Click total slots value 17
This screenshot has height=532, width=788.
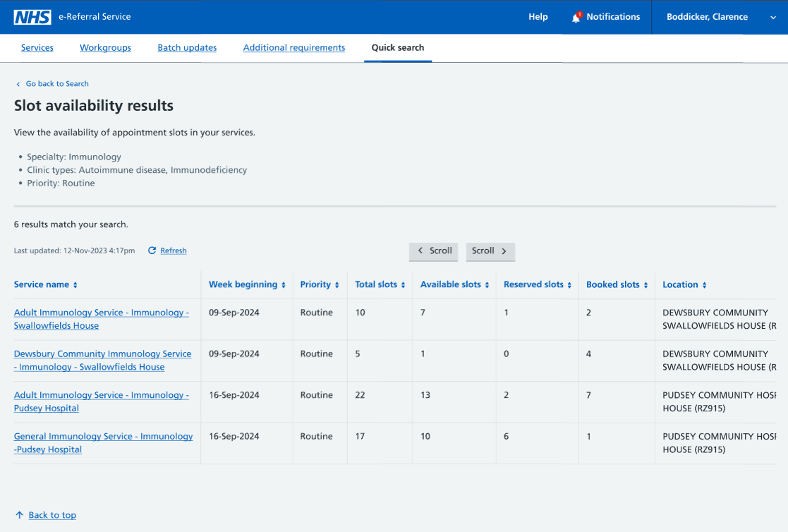[360, 437]
